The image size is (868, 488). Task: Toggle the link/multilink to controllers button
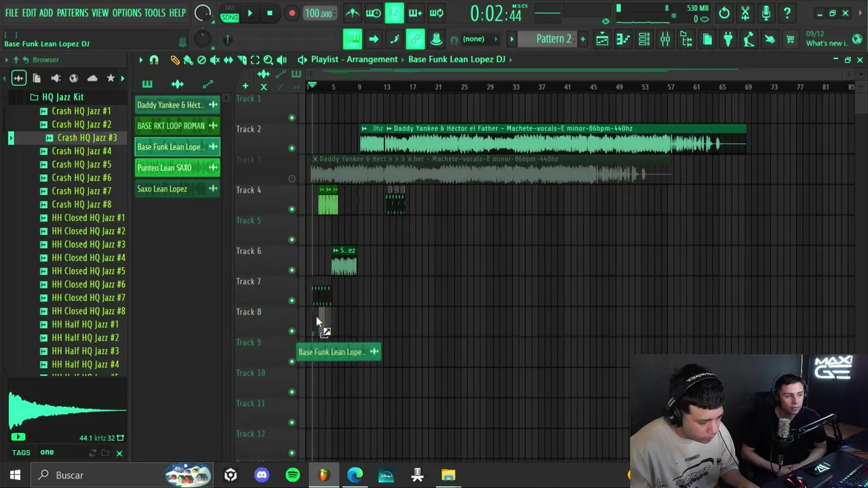[415, 39]
